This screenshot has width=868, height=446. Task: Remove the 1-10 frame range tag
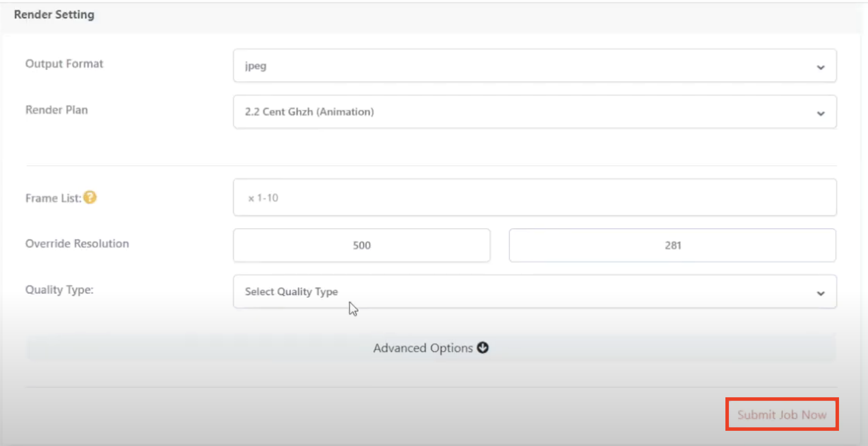tap(251, 198)
